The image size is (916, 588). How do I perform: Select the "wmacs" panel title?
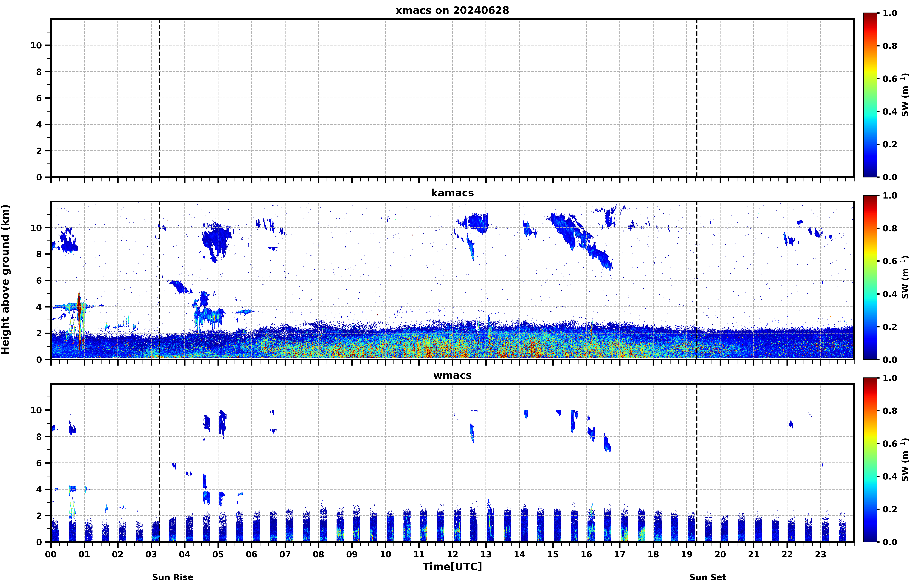(452, 375)
